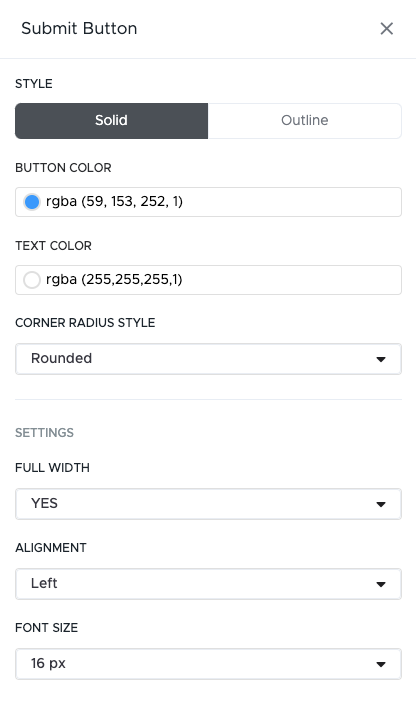
Task: Open the Font Size dropdown
Action: [x=208, y=664]
